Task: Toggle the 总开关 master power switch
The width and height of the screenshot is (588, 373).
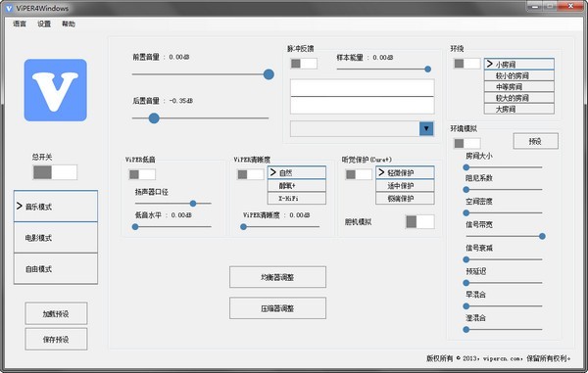Action: point(55,172)
